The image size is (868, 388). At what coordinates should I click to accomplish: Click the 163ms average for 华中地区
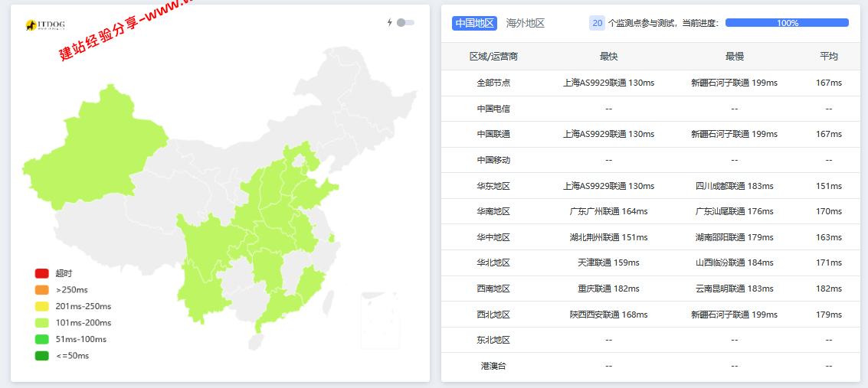coord(829,238)
